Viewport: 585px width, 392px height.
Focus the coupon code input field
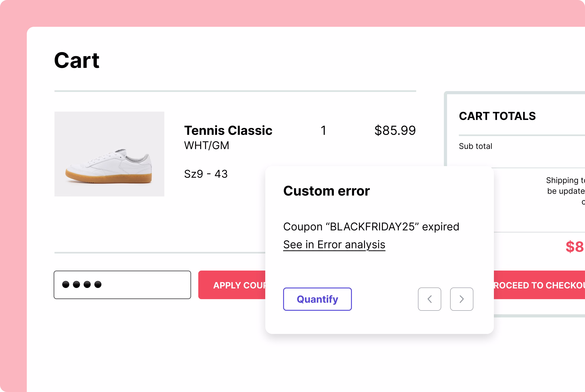122,285
